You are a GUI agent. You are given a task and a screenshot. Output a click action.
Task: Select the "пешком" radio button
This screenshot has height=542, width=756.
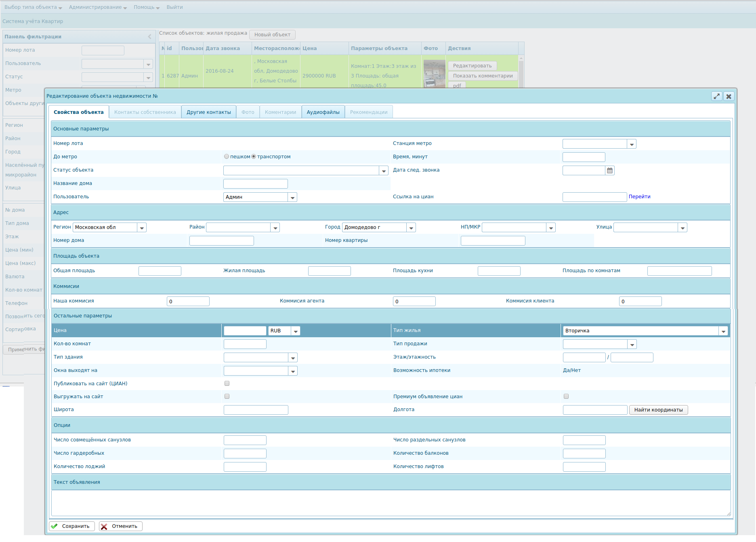click(x=227, y=157)
